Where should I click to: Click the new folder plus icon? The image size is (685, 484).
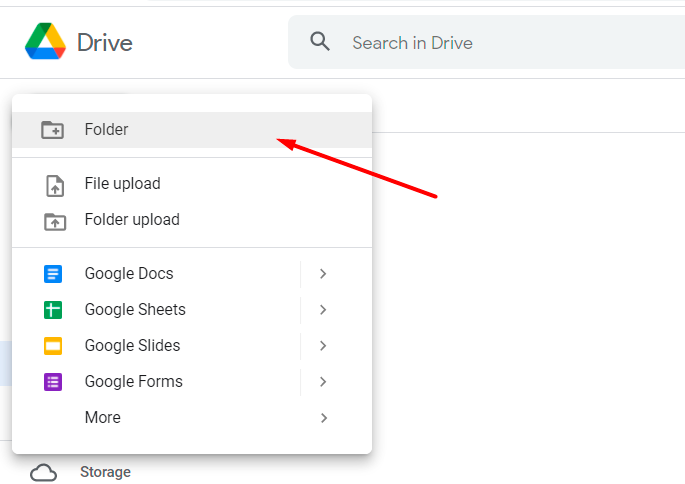tap(53, 130)
